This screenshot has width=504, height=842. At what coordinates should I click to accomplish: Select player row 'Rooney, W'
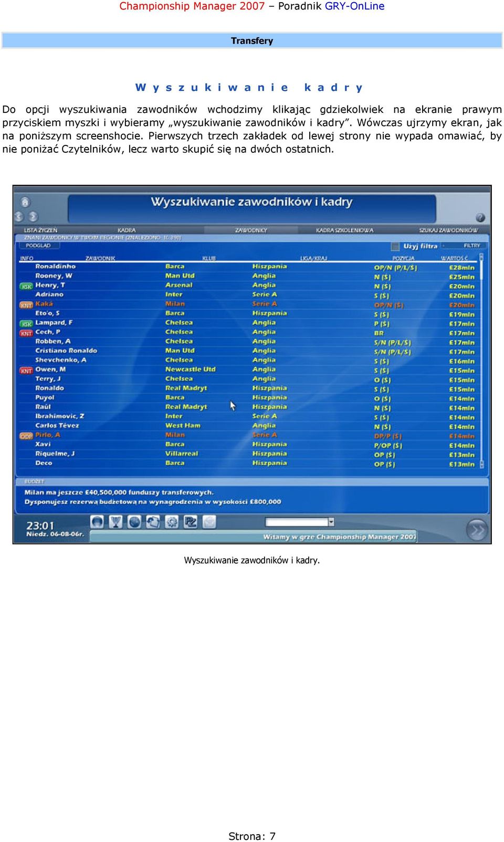click(248, 276)
